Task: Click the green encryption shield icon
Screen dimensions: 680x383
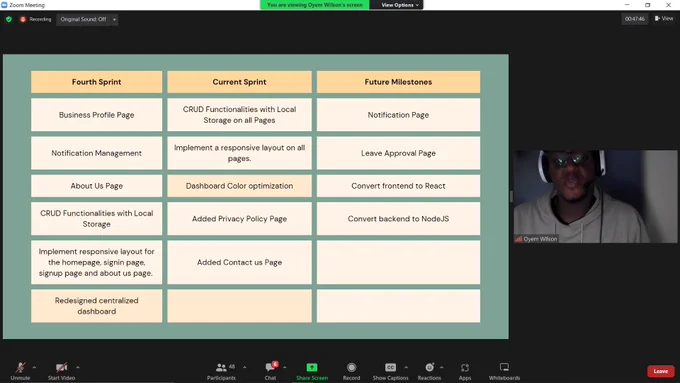Action: point(9,19)
